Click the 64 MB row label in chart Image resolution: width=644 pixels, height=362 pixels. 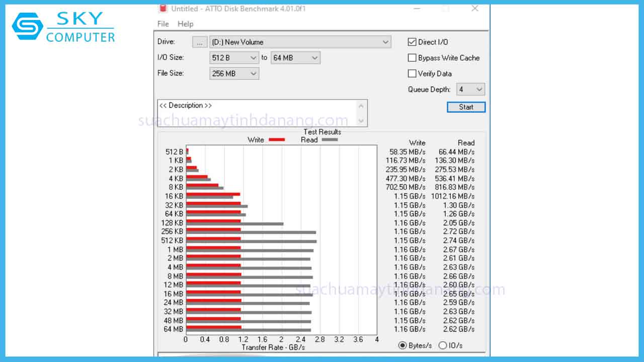point(173,329)
